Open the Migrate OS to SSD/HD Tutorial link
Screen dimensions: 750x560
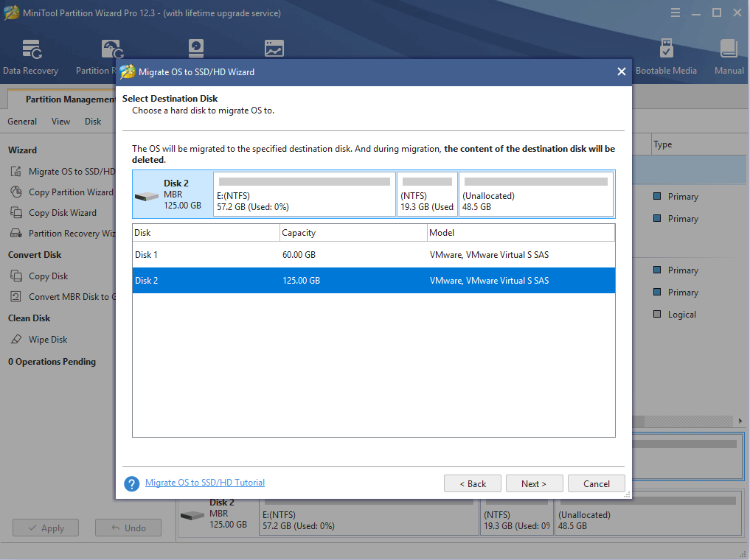coord(205,483)
